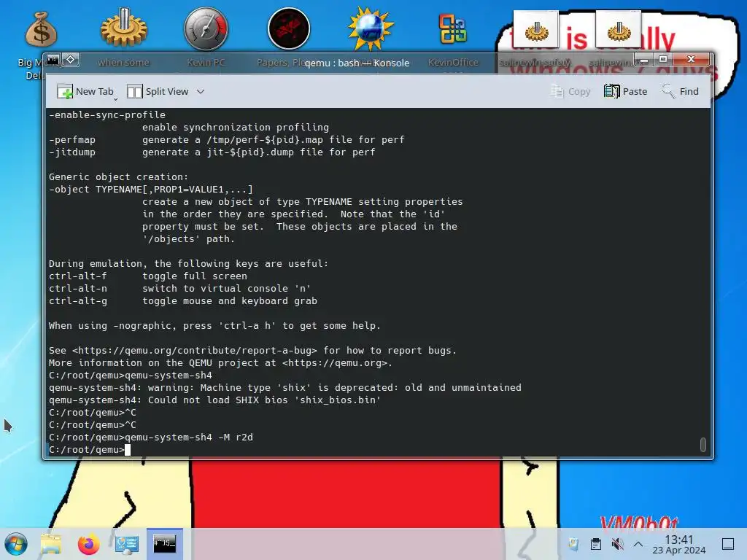Click the '-object TYPENAME' option line
The width and height of the screenshot is (747, 560).
coord(150,189)
